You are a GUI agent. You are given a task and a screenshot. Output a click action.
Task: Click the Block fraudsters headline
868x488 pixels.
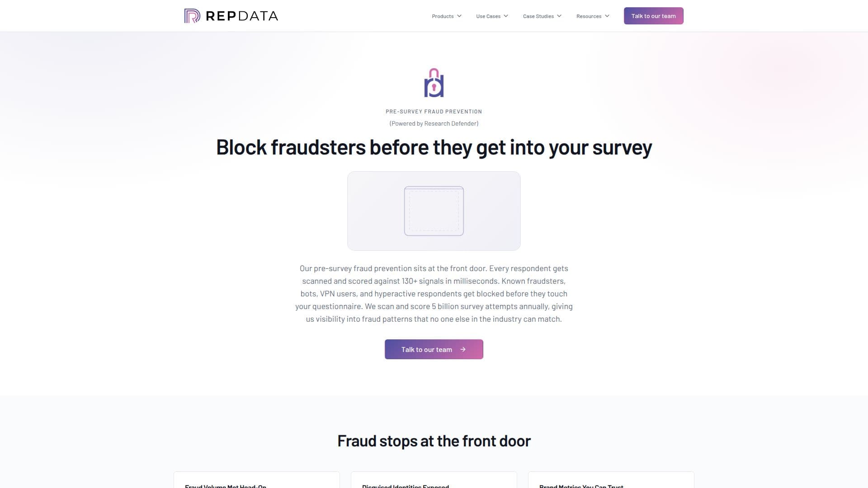[x=434, y=147]
